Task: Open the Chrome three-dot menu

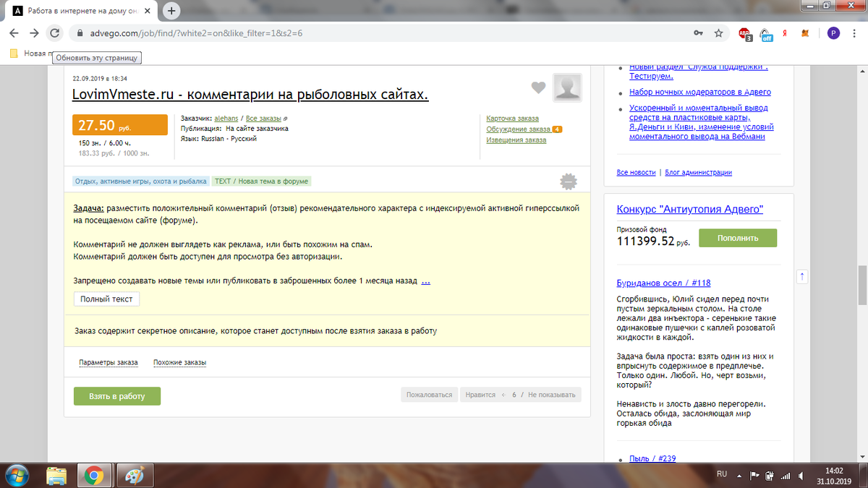Action: [855, 33]
